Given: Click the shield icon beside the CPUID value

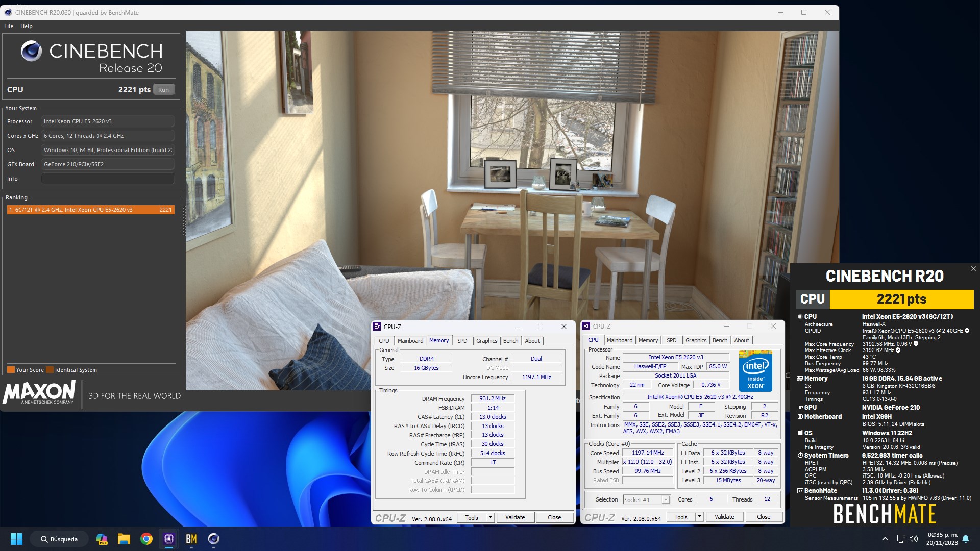Looking at the screenshot, I should (967, 331).
